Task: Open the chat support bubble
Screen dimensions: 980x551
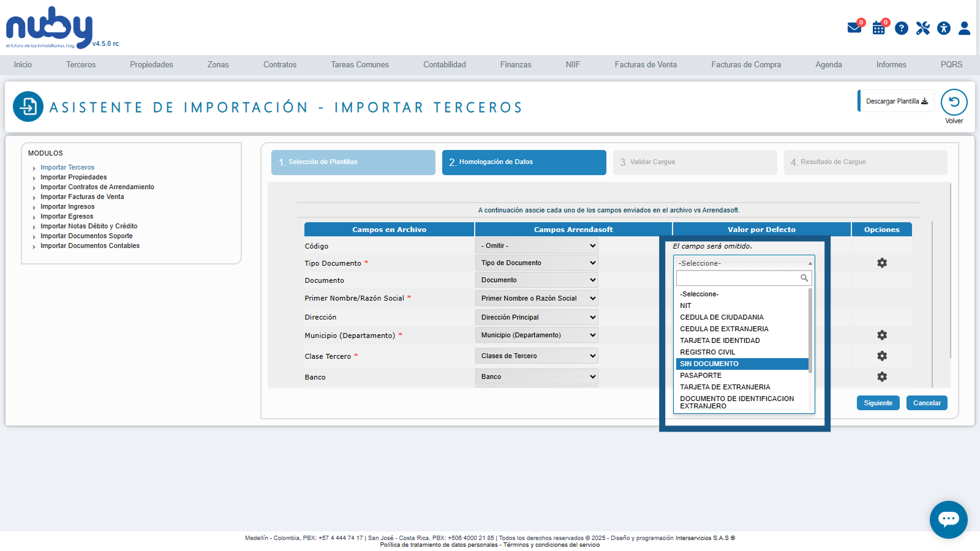Action: point(949,520)
